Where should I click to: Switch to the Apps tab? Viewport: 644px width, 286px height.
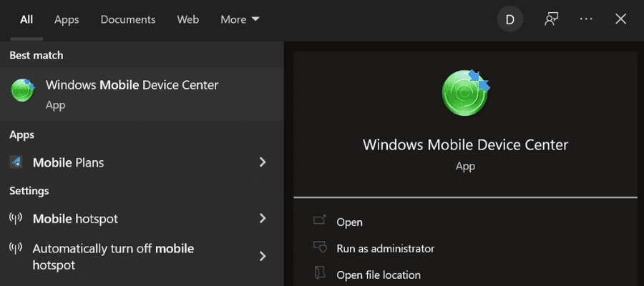pyautogui.click(x=67, y=19)
